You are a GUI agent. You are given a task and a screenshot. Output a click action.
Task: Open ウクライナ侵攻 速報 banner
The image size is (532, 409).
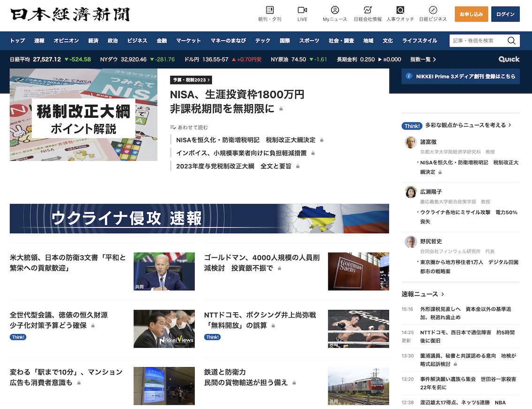[x=199, y=218]
